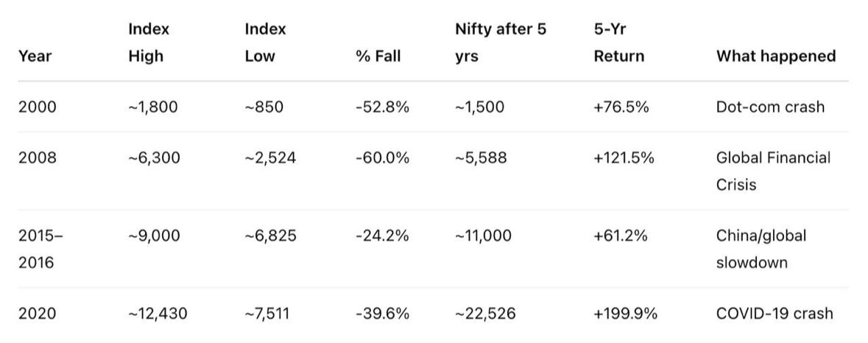This screenshot has height=343, width=868.
Task: Select the Index High column header
Action: click(x=148, y=43)
